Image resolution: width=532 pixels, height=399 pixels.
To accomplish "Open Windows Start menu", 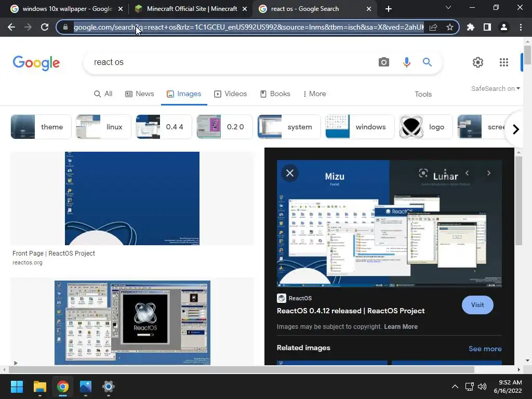I will pyautogui.click(x=17, y=387).
